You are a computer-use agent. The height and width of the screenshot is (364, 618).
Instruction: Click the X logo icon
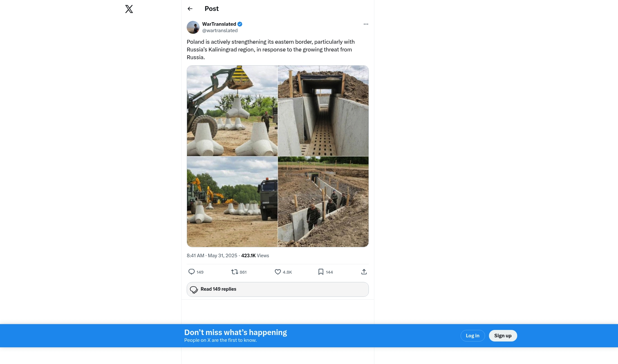tap(129, 9)
